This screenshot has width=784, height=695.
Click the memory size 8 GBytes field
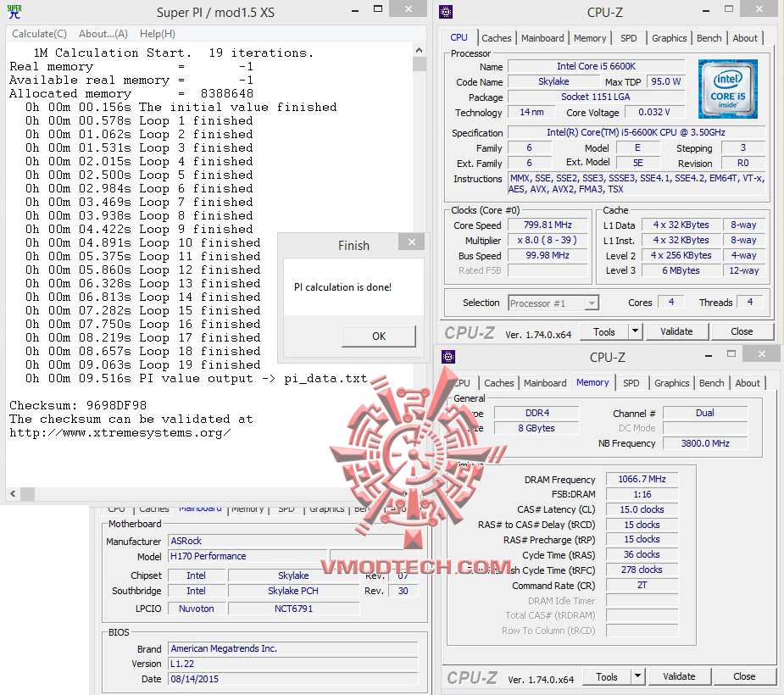click(x=537, y=428)
